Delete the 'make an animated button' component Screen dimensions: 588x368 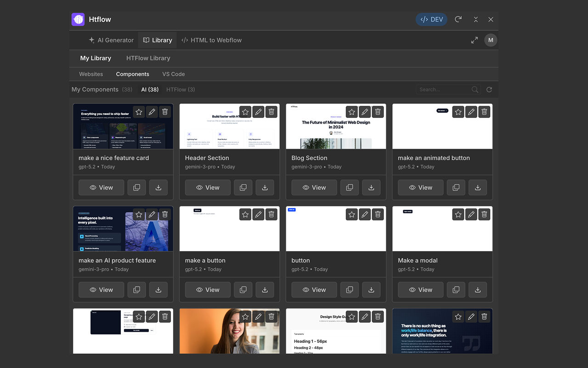click(484, 112)
